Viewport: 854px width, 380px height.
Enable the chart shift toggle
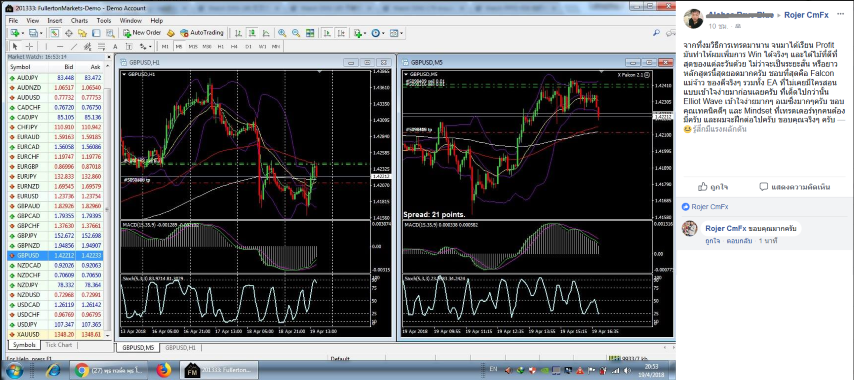click(341, 33)
